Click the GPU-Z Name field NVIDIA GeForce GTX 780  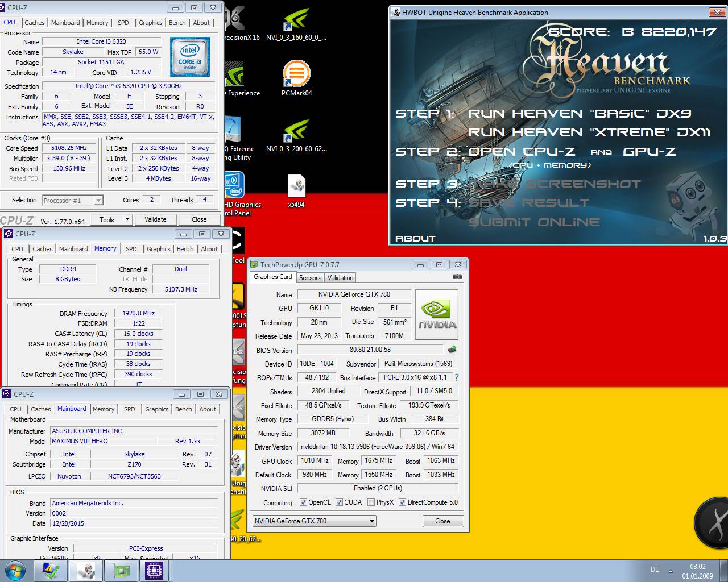(x=354, y=294)
